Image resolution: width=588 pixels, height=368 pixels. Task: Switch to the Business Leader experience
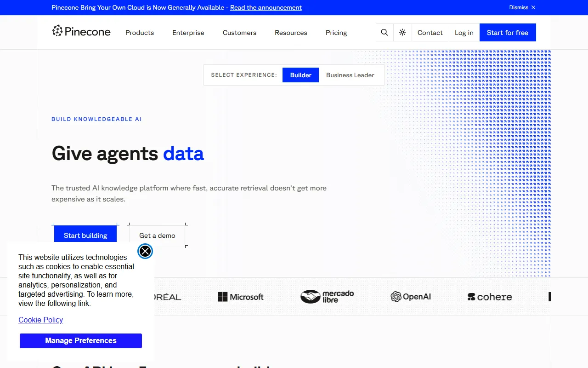[x=350, y=75]
